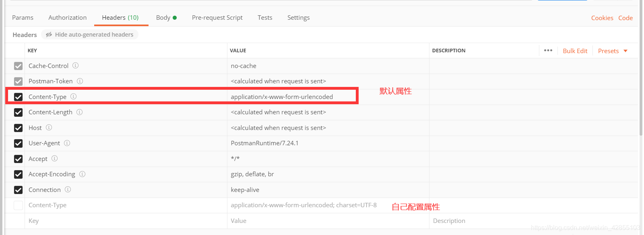Viewport: 644px width, 235px height.
Task: Open the Pre-request Script tab
Action: pos(217,18)
